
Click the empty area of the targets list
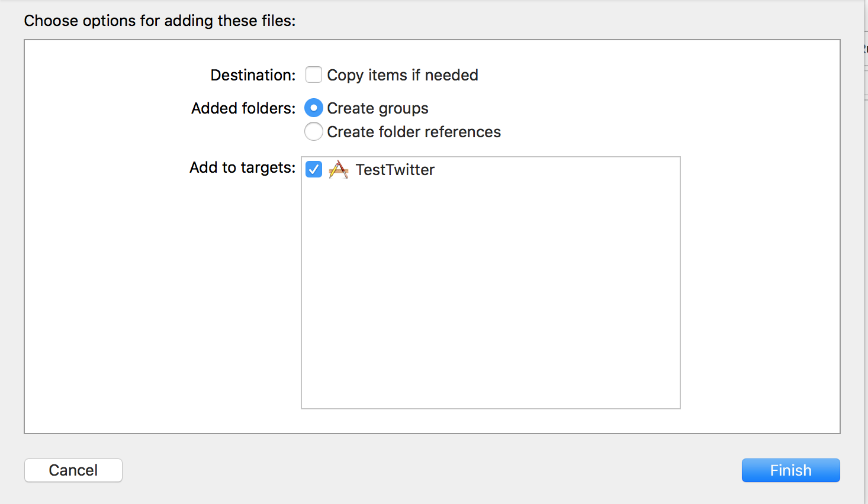pos(490,296)
